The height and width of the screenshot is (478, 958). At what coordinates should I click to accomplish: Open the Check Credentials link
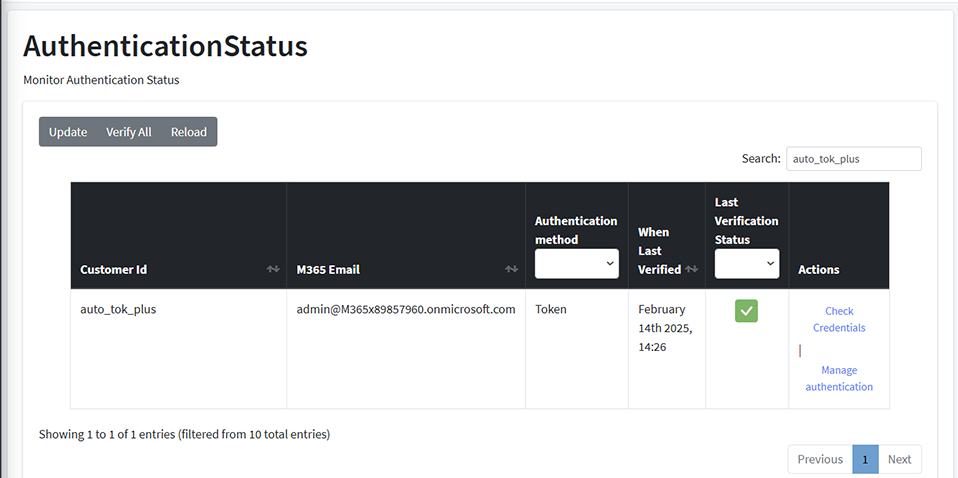[x=839, y=319]
